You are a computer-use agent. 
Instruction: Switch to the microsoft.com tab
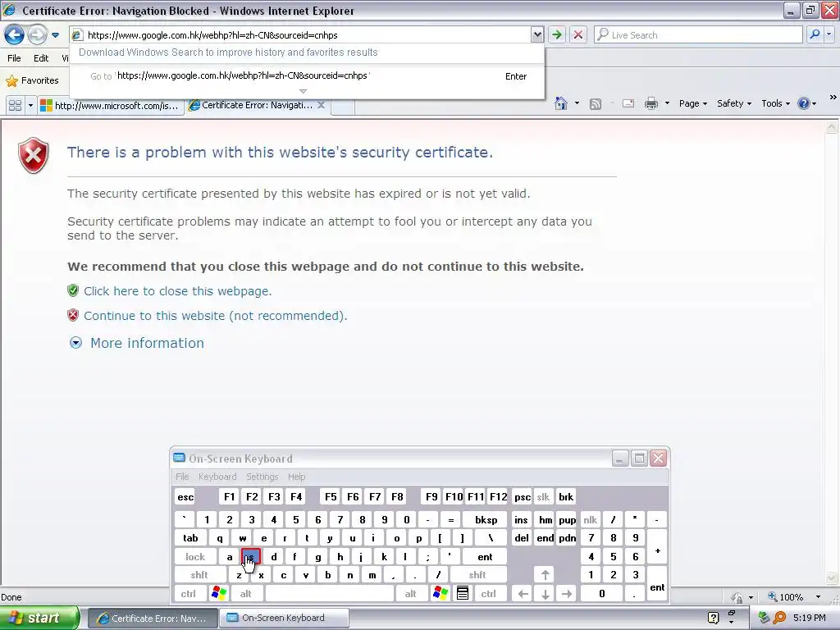[111, 106]
